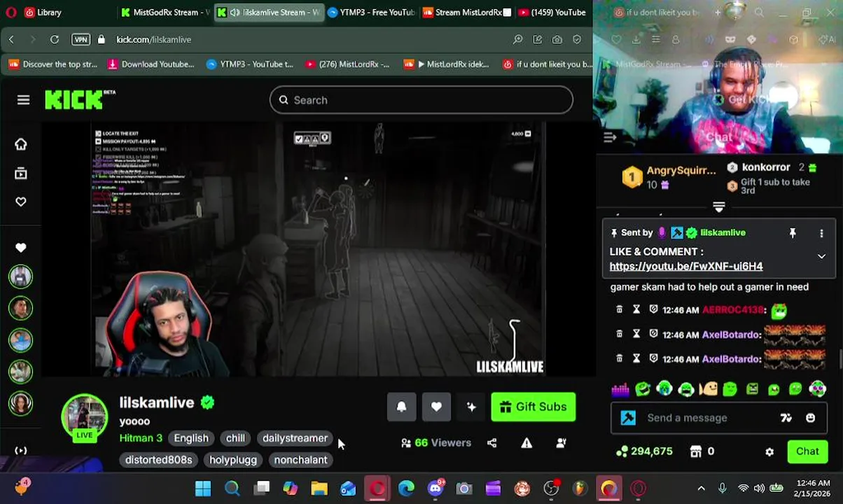The image size is (843, 504).
Task: Open AERROC4138 username in chat
Action: 733,310
